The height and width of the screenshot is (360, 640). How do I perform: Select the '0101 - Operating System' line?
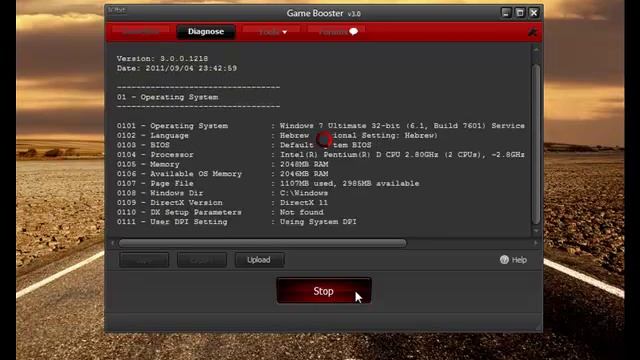point(320,126)
